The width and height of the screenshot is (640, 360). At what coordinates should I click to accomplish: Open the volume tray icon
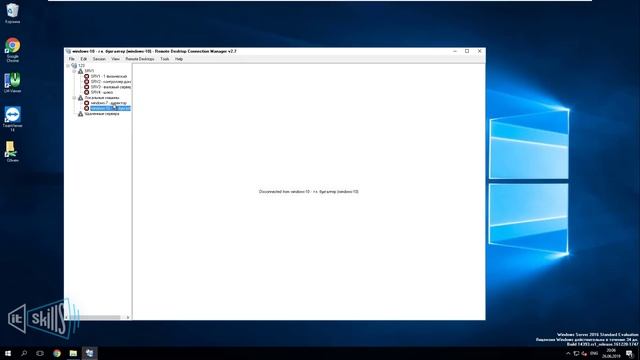tap(584, 353)
